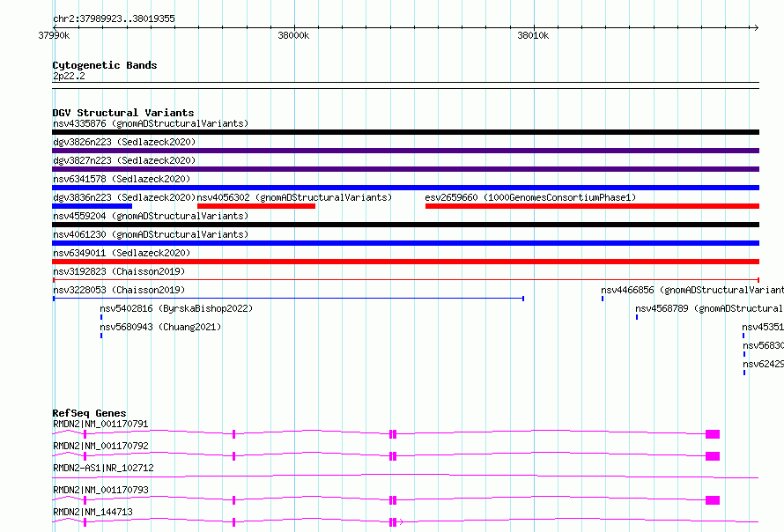Viewport: 784px width, 532px height.
Task: Open nsv4061230 (gnomADStructuralVariants) label
Action: tap(151, 234)
